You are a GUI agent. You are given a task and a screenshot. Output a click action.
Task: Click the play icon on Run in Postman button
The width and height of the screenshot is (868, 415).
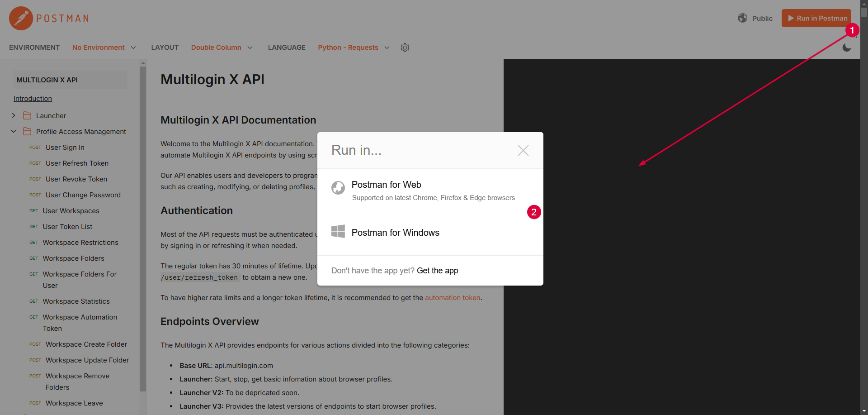(x=791, y=18)
